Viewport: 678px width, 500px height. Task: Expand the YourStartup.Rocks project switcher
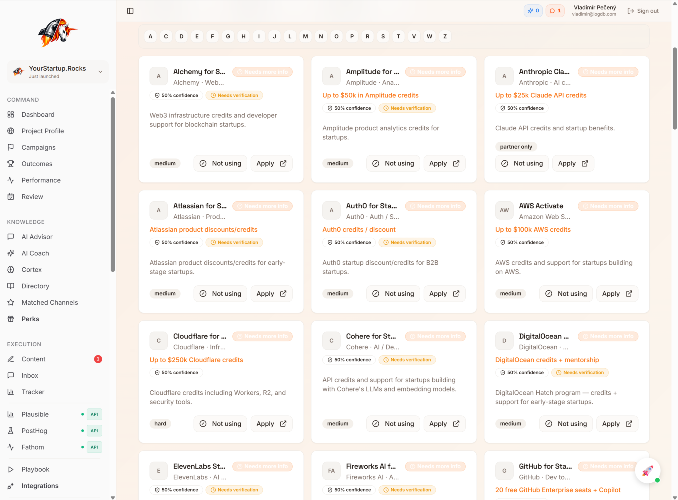point(57,71)
